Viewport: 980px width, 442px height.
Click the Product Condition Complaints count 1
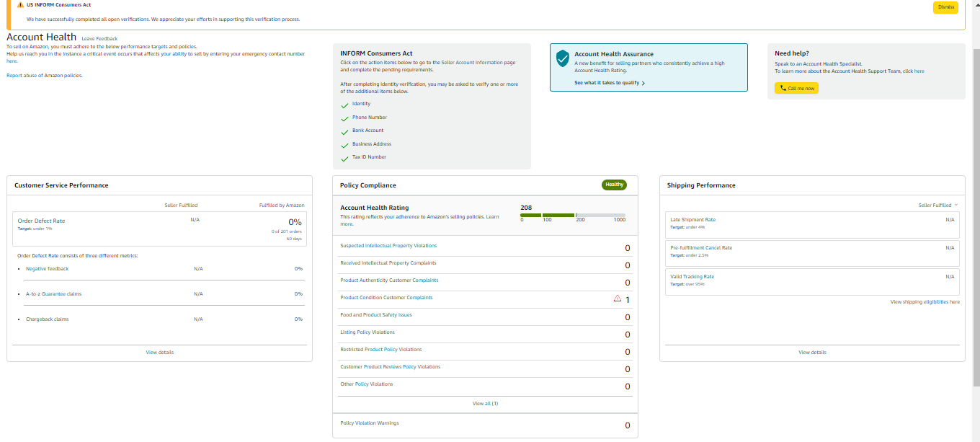pos(628,300)
